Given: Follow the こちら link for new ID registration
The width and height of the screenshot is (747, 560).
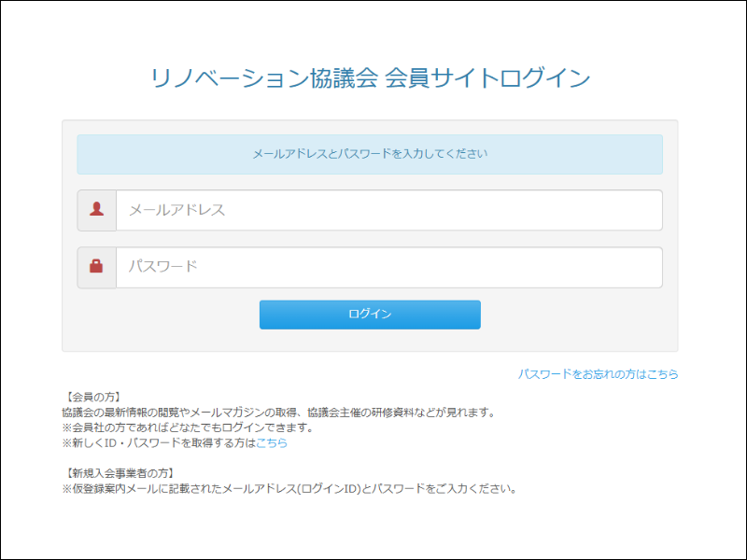Looking at the screenshot, I should pos(272,442).
